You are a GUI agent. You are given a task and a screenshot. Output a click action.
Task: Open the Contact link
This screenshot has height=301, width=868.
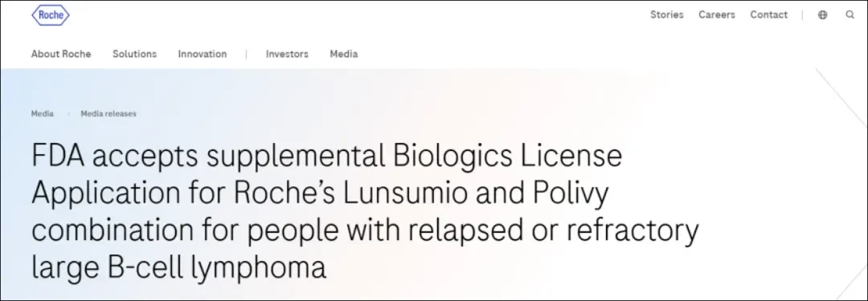pos(768,15)
